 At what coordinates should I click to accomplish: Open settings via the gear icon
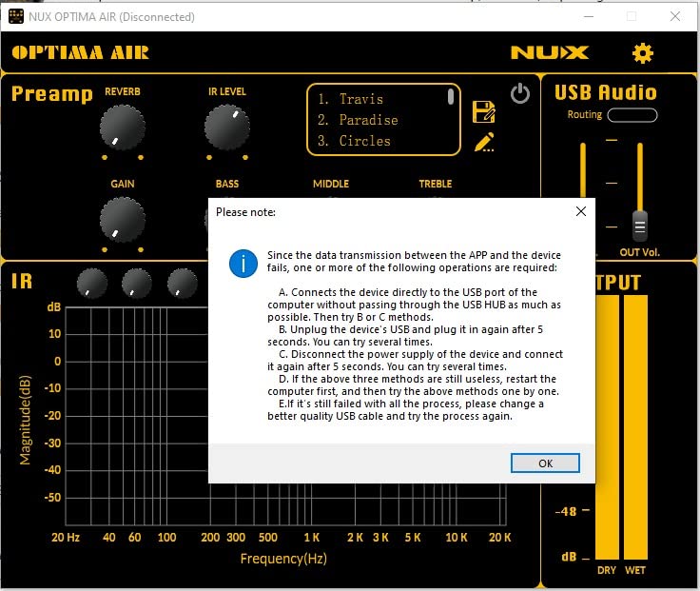(x=642, y=53)
